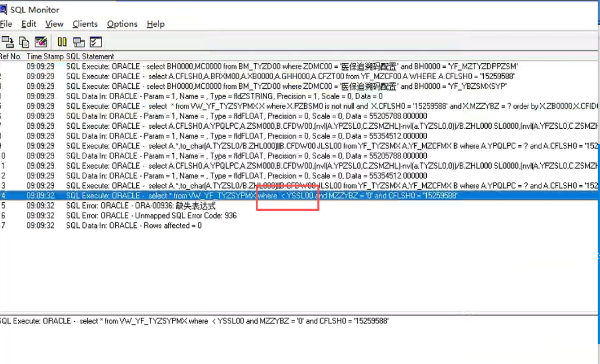
Task: Select the row querying YF_MZCF00 A
Action: 300,76
